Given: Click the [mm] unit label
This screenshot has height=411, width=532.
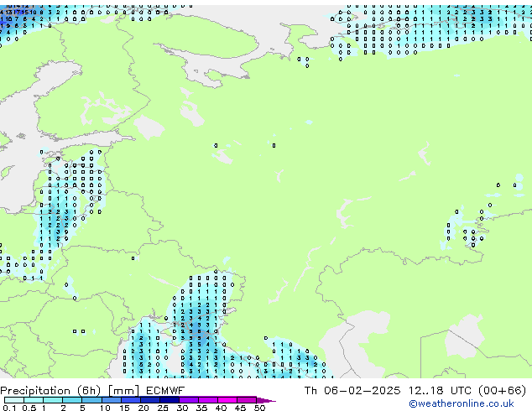Looking at the screenshot, I should click(123, 391).
